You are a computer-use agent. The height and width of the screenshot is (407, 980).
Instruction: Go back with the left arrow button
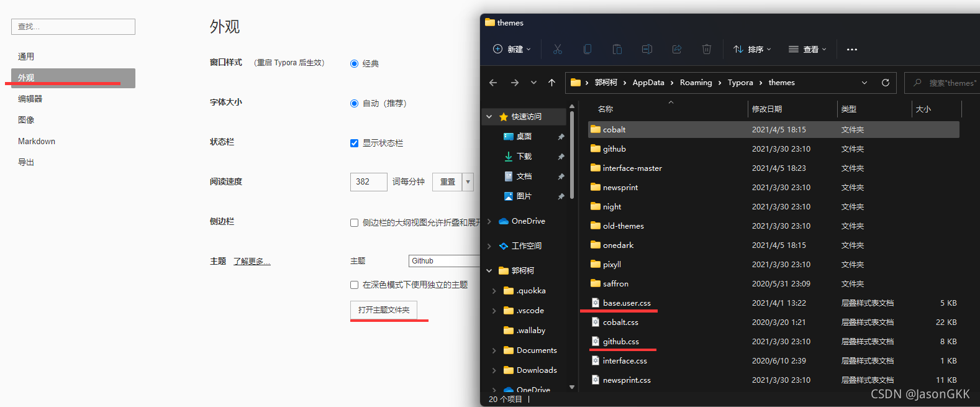(493, 83)
